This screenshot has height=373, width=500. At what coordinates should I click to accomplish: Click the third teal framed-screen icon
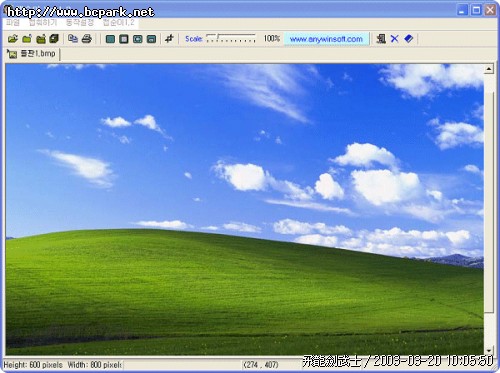[138, 39]
